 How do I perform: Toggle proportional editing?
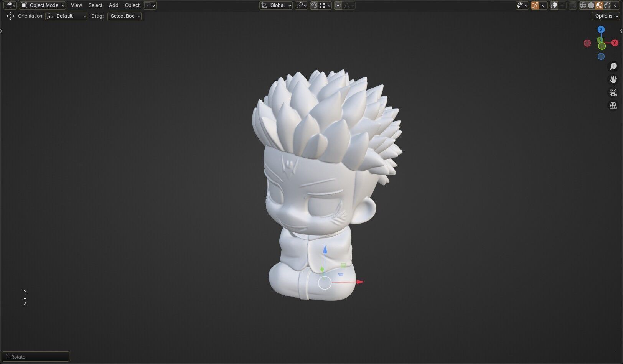click(x=338, y=5)
